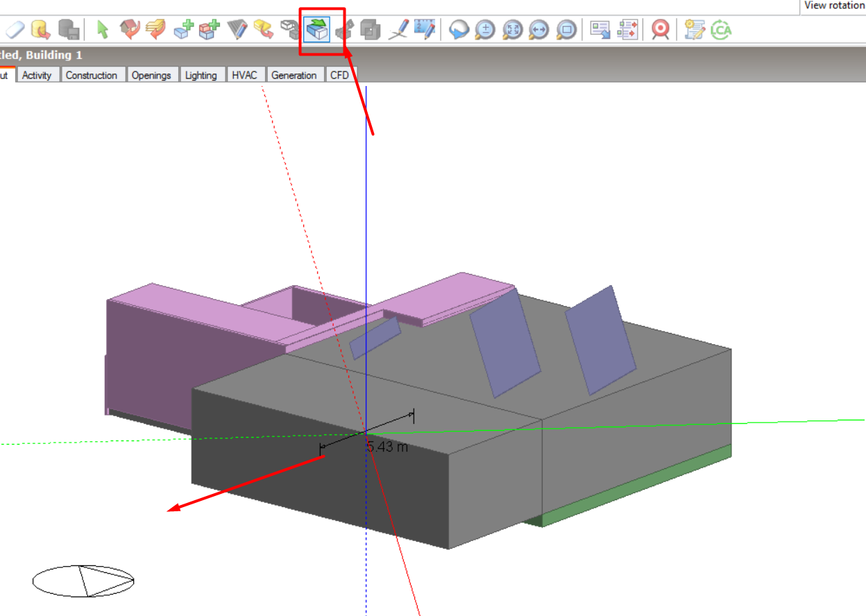Click the grey linked blocks icon

pyautogui.click(x=289, y=30)
